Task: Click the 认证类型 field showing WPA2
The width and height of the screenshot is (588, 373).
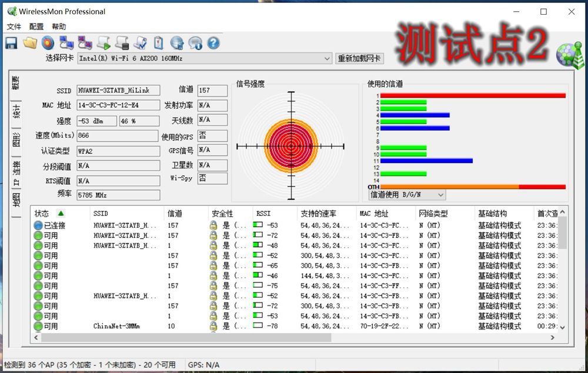Action: (118, 151)
